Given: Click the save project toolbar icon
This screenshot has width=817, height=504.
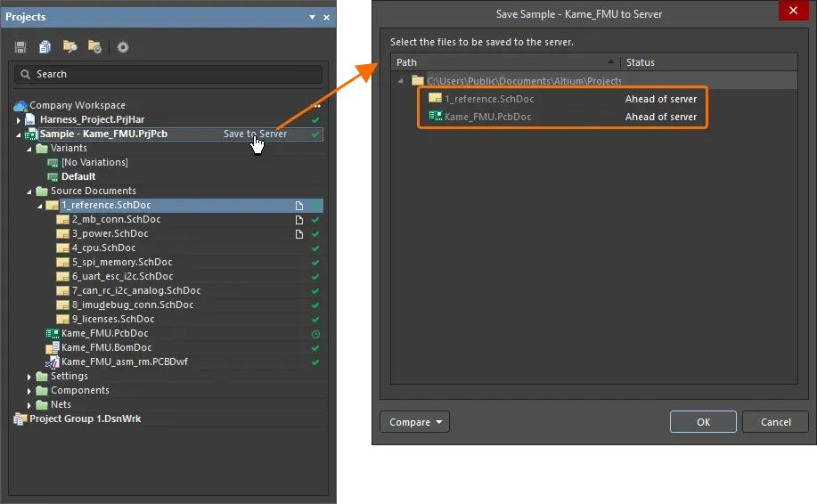Looking at the screenshot, I should tap(20, 47).
